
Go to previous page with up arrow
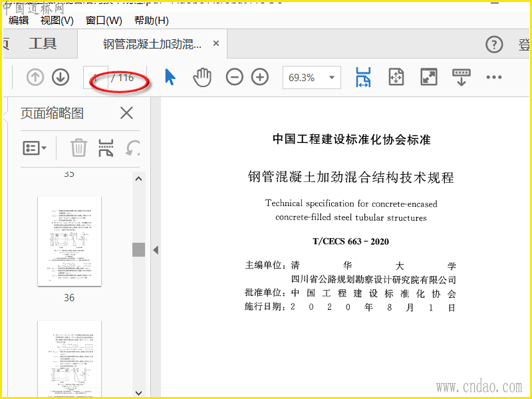tap(35, 77)
